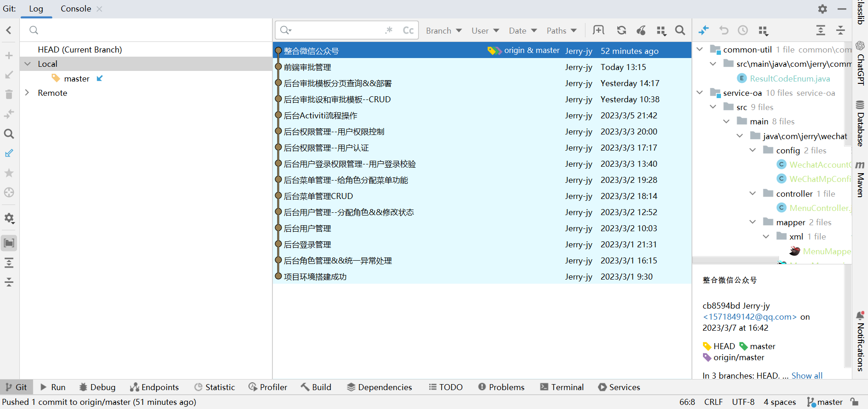
Task: Open the User filter dropdown
Action: point(485,30)
